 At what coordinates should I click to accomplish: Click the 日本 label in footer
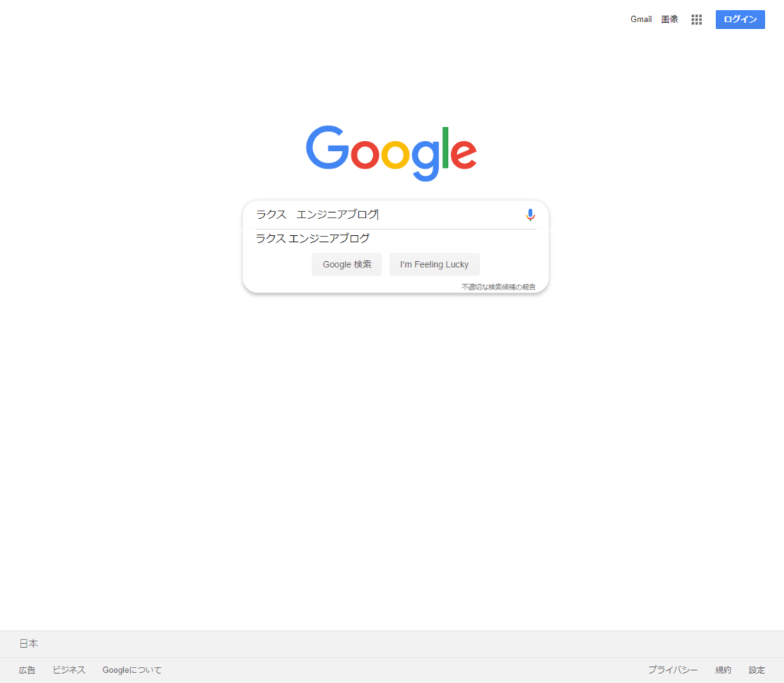point(28,643)
